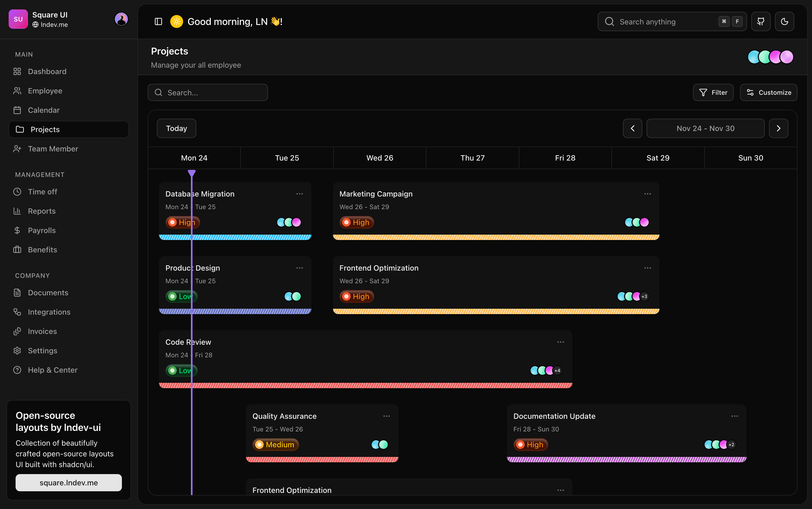The height and width of the screenshot is (509, 812).
Task: Click the Today button
Action: pyautogui.click(x=176, y=128)
